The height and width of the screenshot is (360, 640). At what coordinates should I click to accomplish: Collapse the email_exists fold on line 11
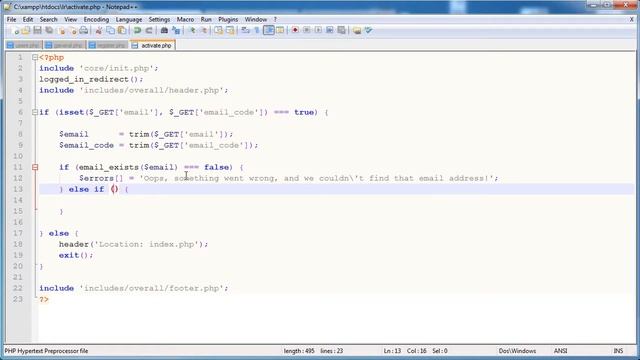click(x=35, y=167)
